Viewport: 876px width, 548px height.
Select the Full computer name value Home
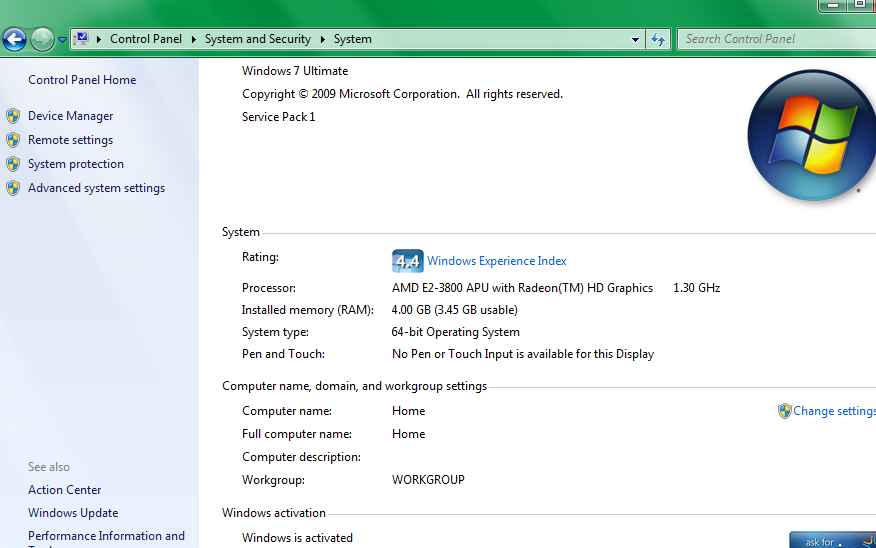click(x=408, y=434)
